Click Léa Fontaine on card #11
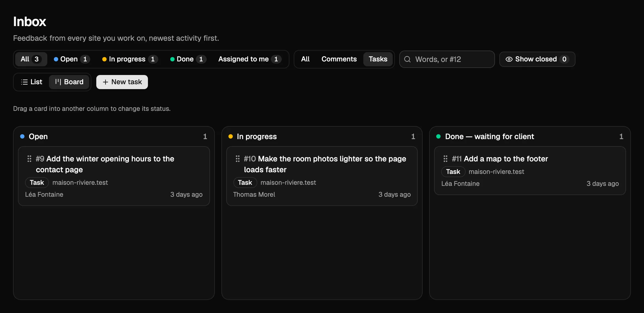 point(460,184)
